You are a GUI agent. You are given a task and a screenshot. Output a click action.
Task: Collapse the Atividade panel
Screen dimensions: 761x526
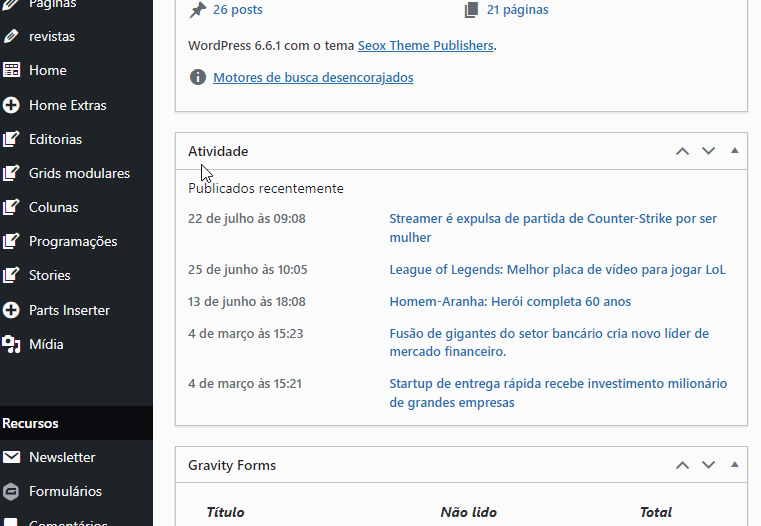(735, 150)
